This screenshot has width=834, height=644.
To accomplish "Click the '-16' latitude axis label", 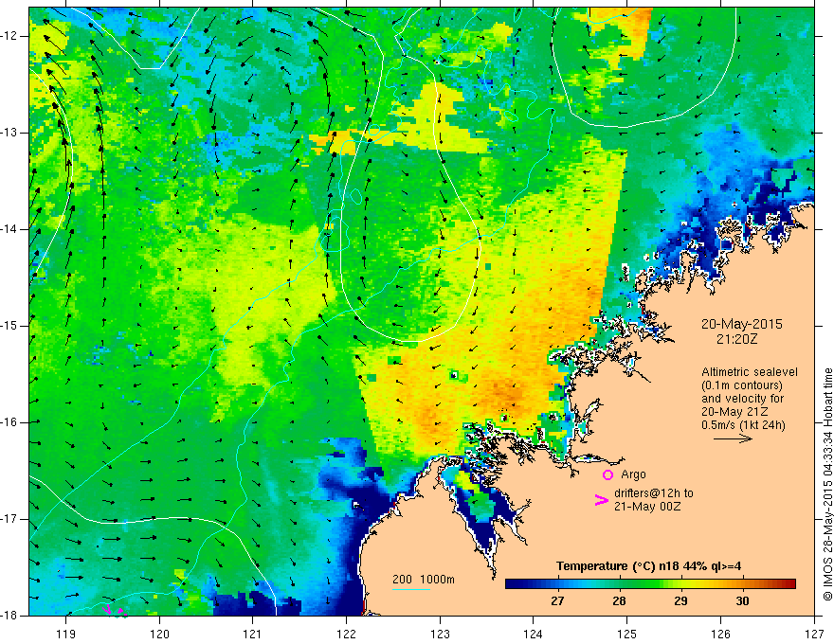I will coord(9,421).
